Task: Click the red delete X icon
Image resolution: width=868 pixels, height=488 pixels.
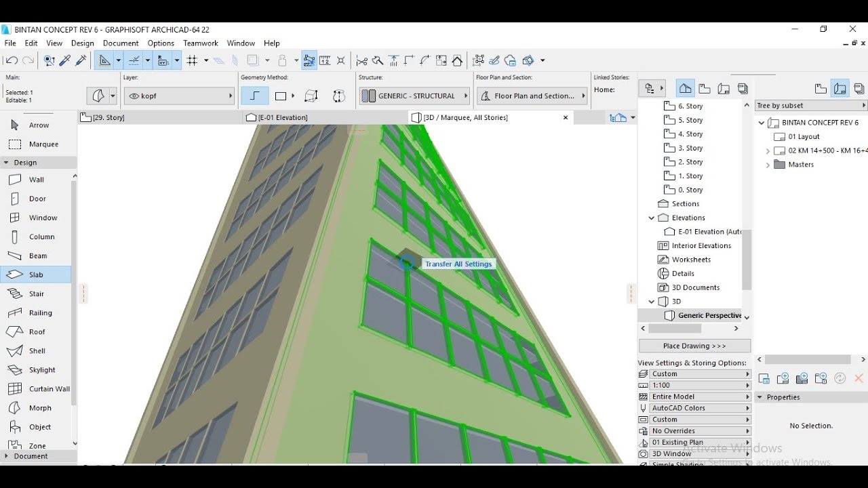Action: [859, 379]
